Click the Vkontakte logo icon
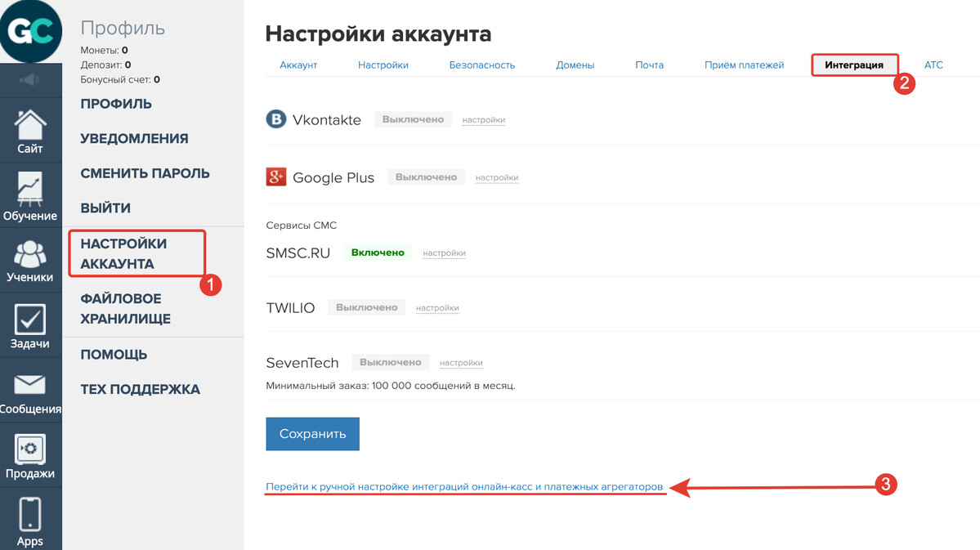980x550 pixels. click(x=276, y=118)
